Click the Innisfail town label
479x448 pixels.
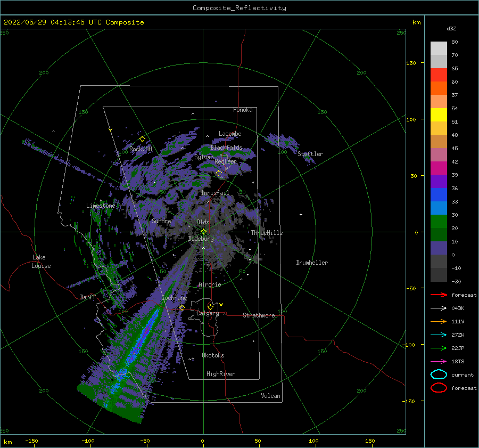[x=215, y=193]
